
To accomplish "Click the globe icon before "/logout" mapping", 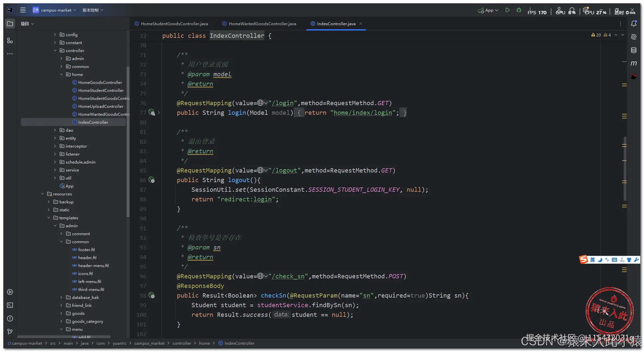I will click(x=260, y=170).
